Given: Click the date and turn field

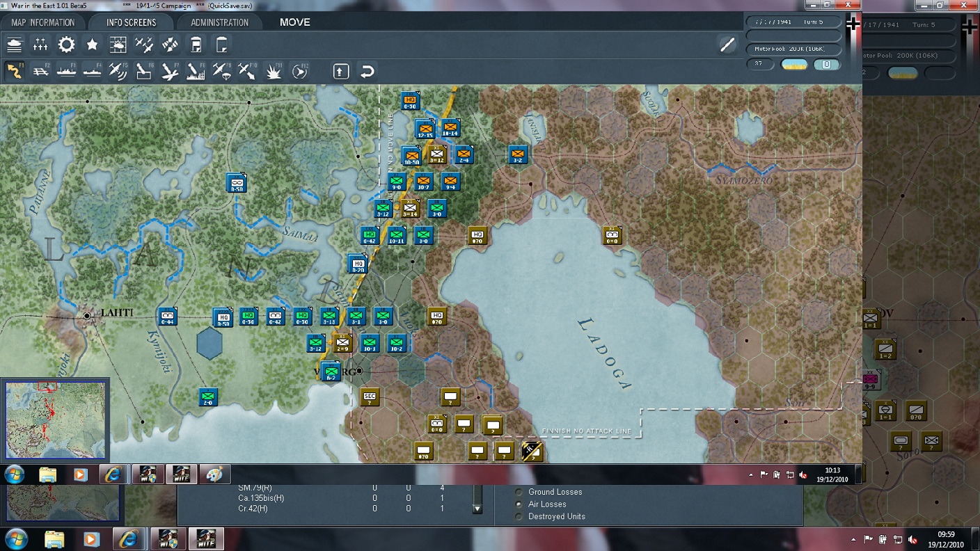Looking at the screenshot, I should click(x=793, y=22).
